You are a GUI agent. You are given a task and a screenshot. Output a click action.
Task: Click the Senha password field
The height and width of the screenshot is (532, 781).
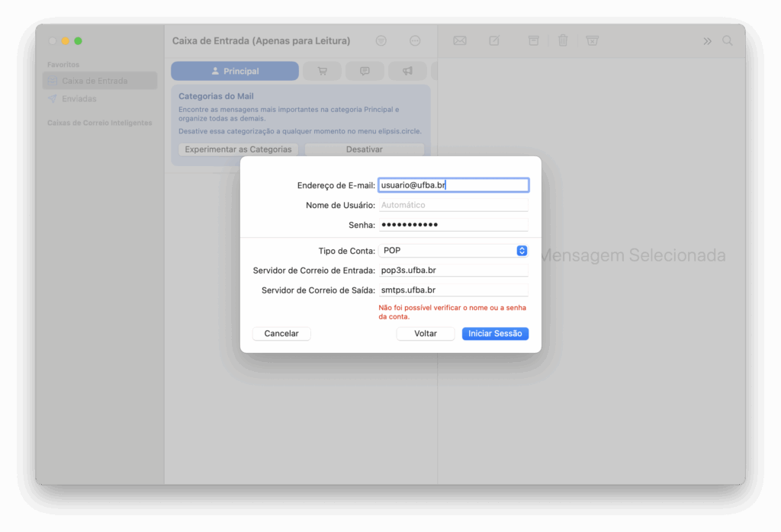(x=453, y=225)
